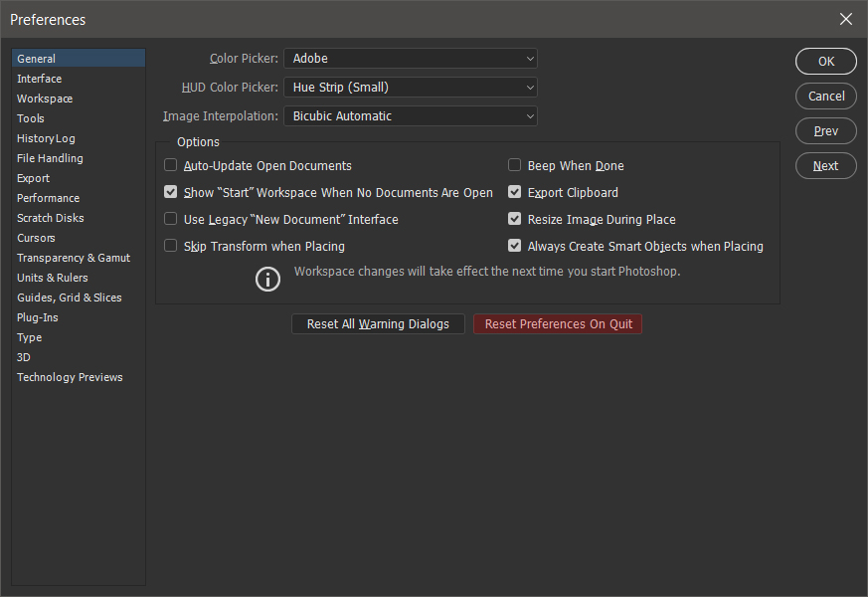The height and width of the screenshot is (597, 868).
Task: Uncheck Always Create Smart Objects when Placing
Action: click(x=514, y=246)
